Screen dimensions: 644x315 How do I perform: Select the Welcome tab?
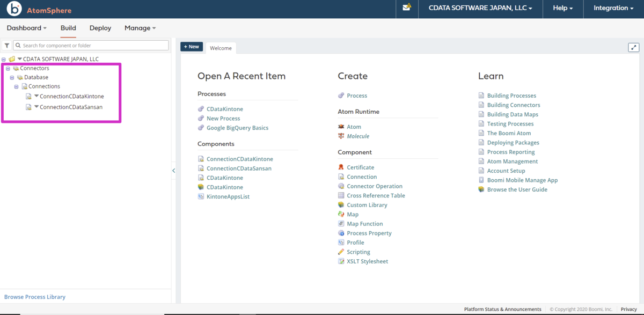tap(221, 48)
